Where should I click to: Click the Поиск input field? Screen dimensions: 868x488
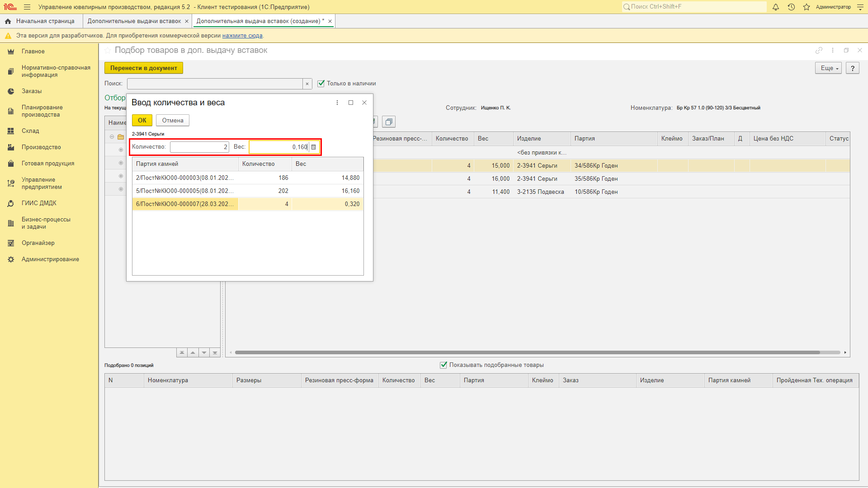[x=215, y=84]
